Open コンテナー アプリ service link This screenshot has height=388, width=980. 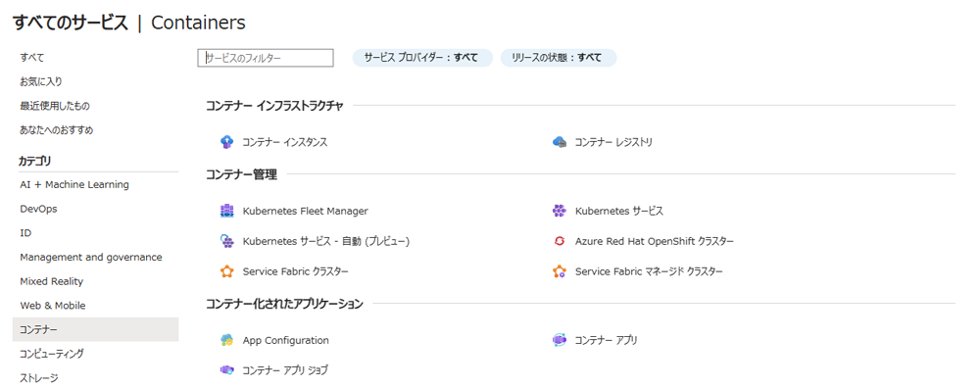pyautogui.click(x=606, y=341)
